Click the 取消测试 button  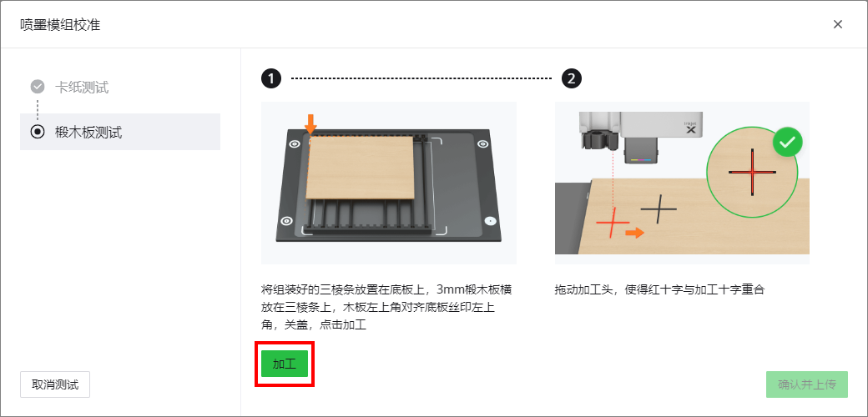[x=55, y=384]
